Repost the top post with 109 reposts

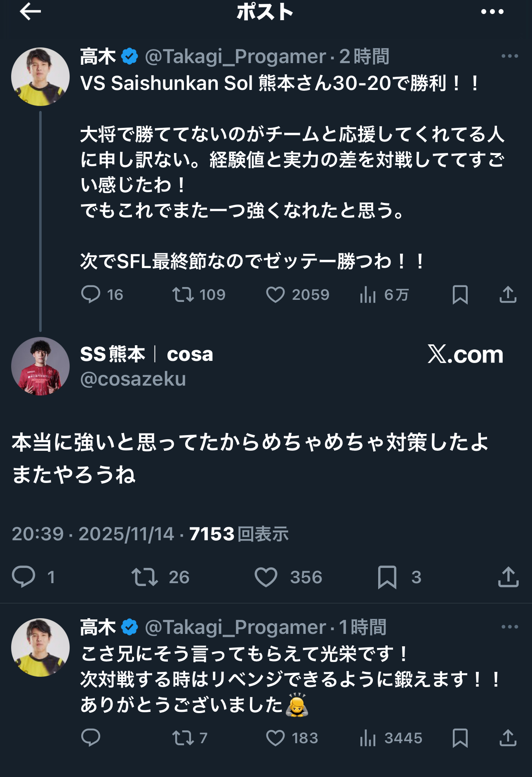point(183,294)
